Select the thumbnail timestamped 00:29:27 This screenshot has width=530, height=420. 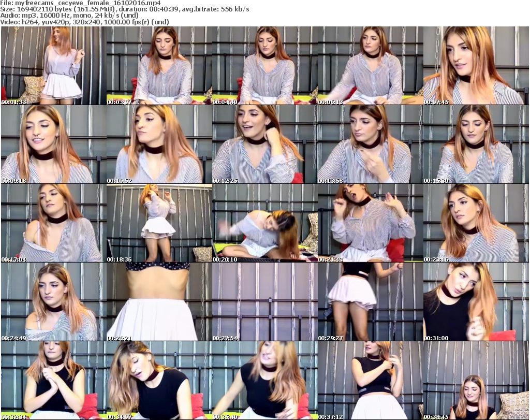tap(370, 302)
